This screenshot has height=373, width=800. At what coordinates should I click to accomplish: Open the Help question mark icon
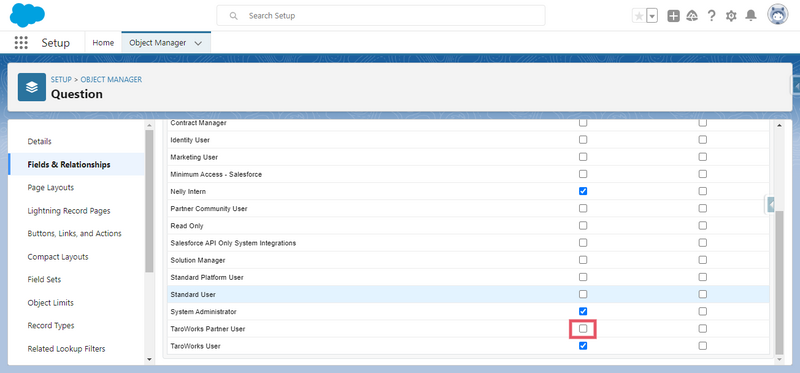711,16
